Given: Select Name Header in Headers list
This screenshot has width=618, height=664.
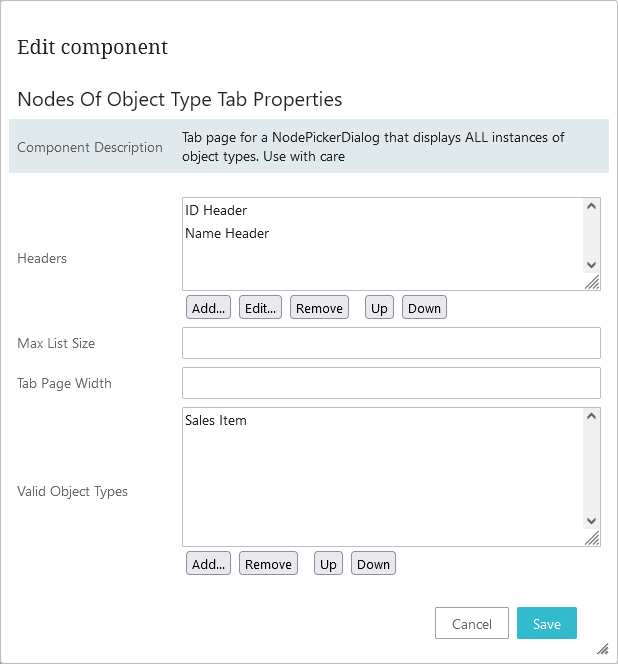Looking at the screenshot, I should coord(227,234).
